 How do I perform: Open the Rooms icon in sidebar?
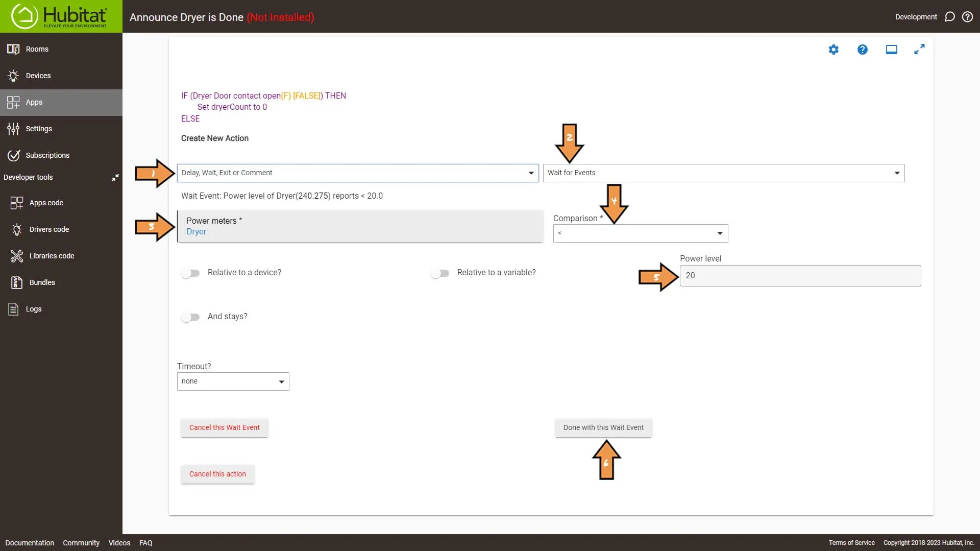click(13, 49)
